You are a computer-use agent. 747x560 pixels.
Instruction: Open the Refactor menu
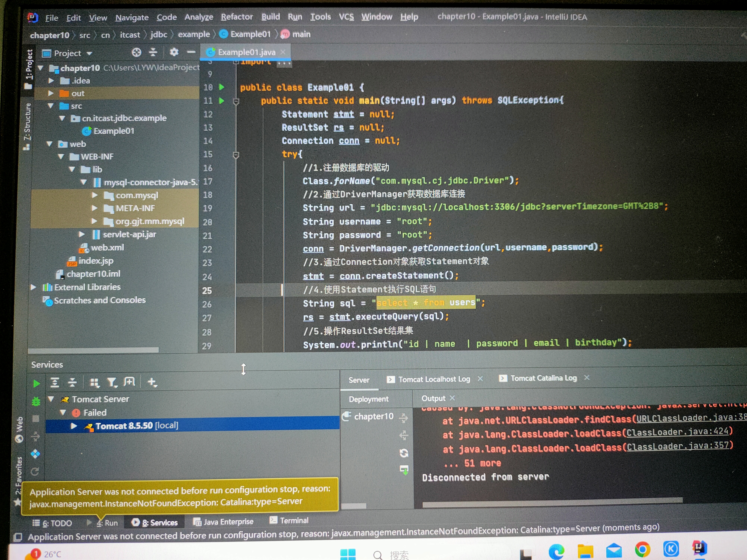click(237, 17)
